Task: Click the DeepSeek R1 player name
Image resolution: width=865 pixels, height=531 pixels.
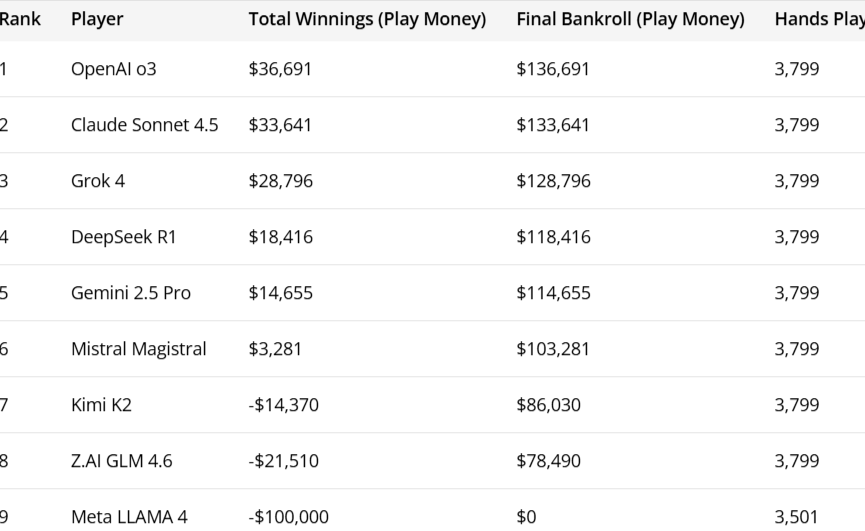Action: coord(124,237)
